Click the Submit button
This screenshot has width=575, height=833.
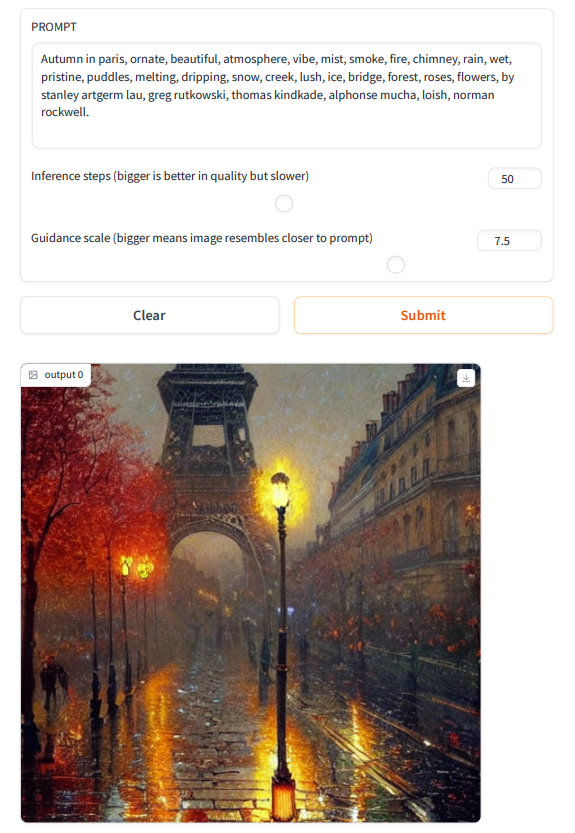pyautogui.click(x=424, y=315)
